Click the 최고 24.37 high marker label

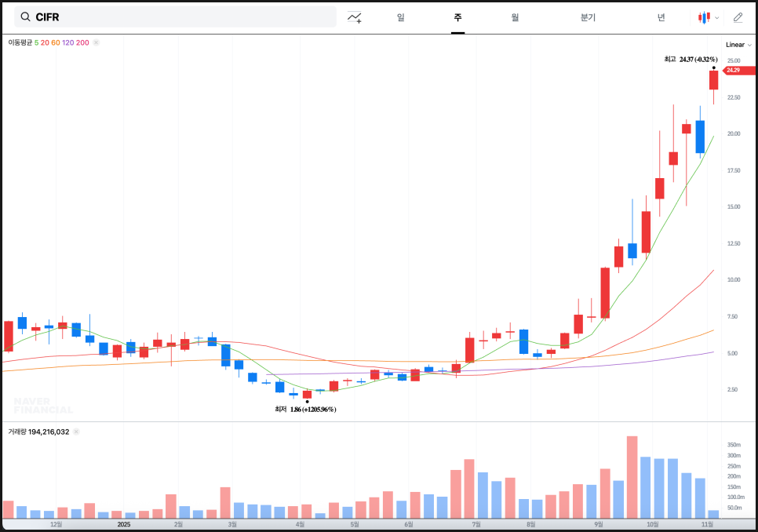pos(691,59)
